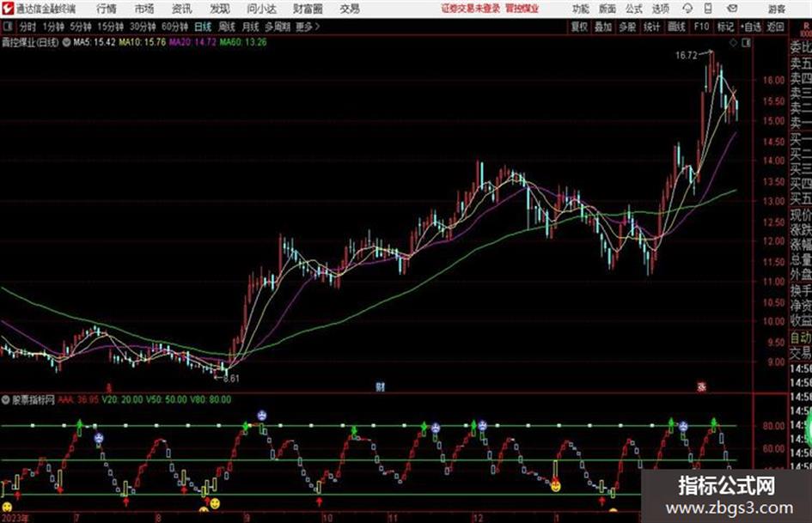The image size is (812, 523).
Task: Click the diamond icon atop chart
Action: (733, 43)
